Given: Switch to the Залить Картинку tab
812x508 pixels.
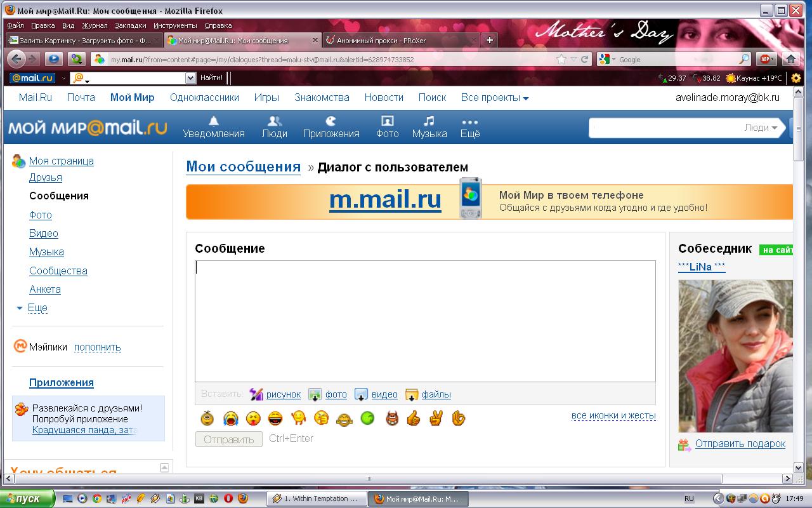Looking at the screenshot, I should pyautogui.click(x=84, y=40).
